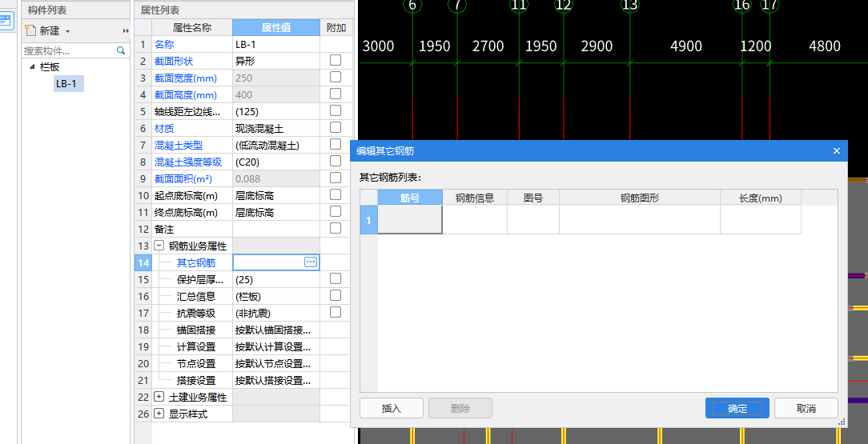Click the 截面形状 value 异形
This screenshot has width=868, height=444.
276,62
